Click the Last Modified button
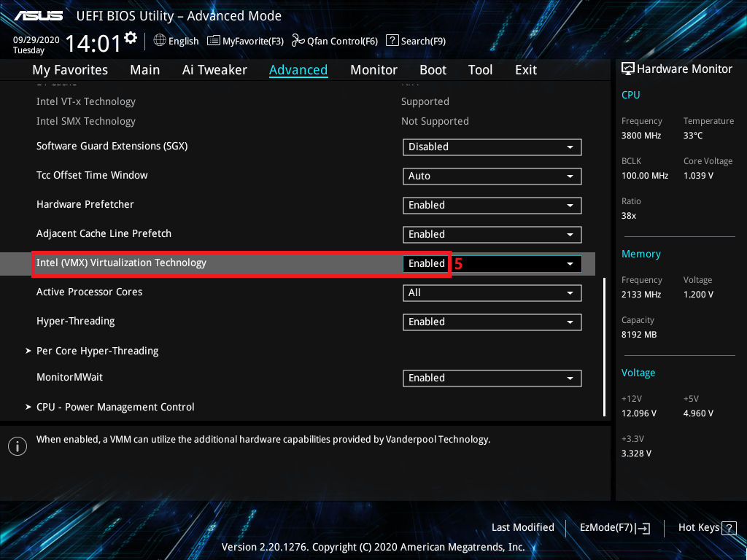 pos(522,527)
